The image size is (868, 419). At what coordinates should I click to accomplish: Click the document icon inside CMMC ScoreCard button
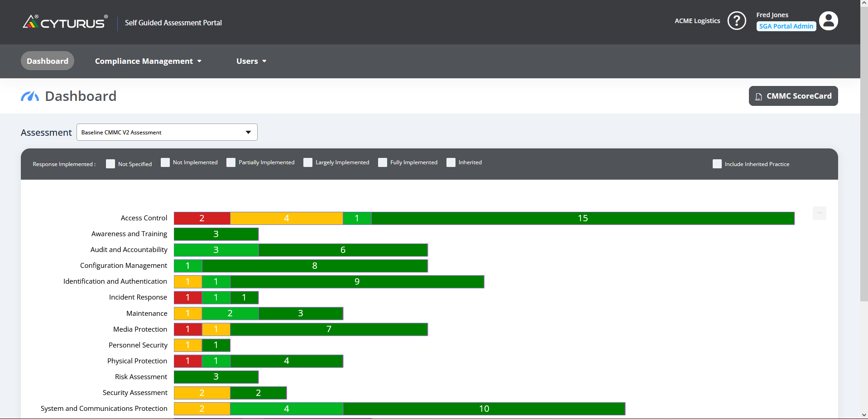pos(758,96)
